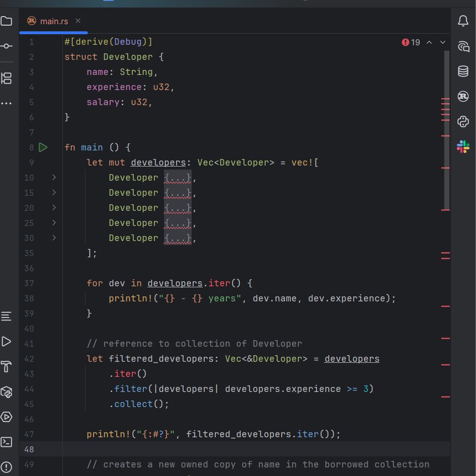Click underlined 'developers' variable on line 9

click(158, 163)
